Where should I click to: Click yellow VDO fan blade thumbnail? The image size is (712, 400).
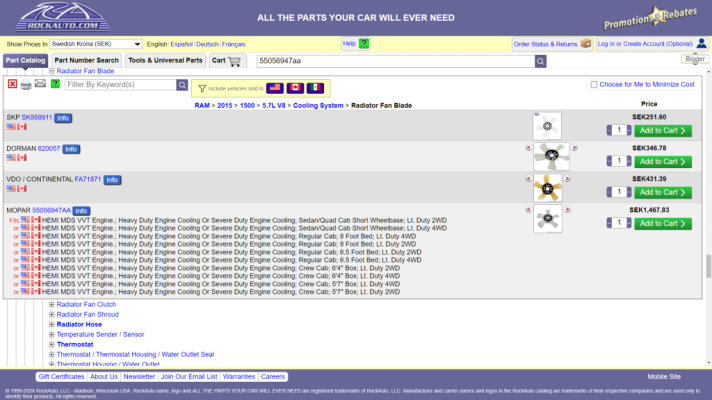tap(548, 188)
